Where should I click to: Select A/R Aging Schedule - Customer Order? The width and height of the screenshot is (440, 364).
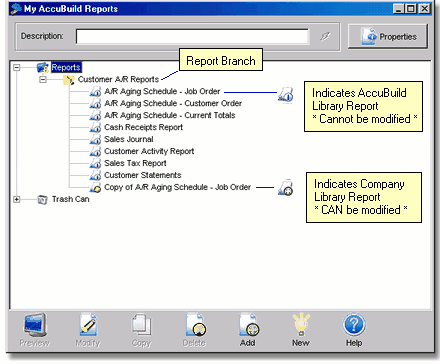(x=173, y=103)
